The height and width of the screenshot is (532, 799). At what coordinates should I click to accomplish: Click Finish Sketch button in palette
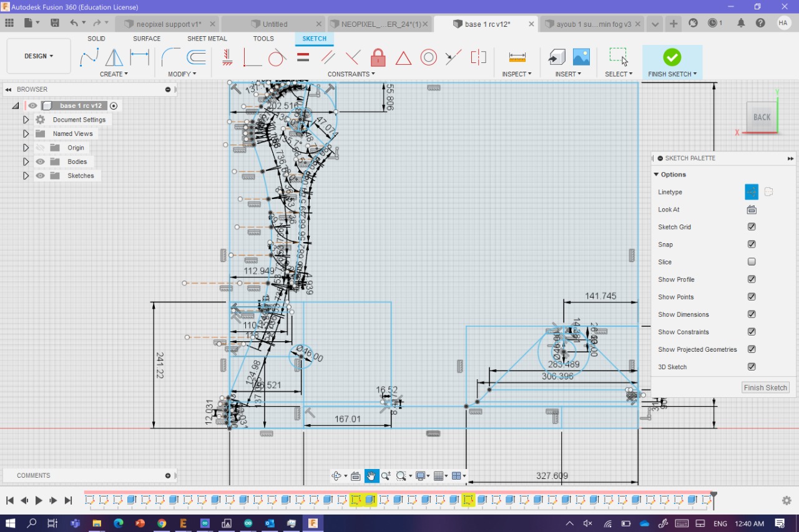click(x=765, y=387)
